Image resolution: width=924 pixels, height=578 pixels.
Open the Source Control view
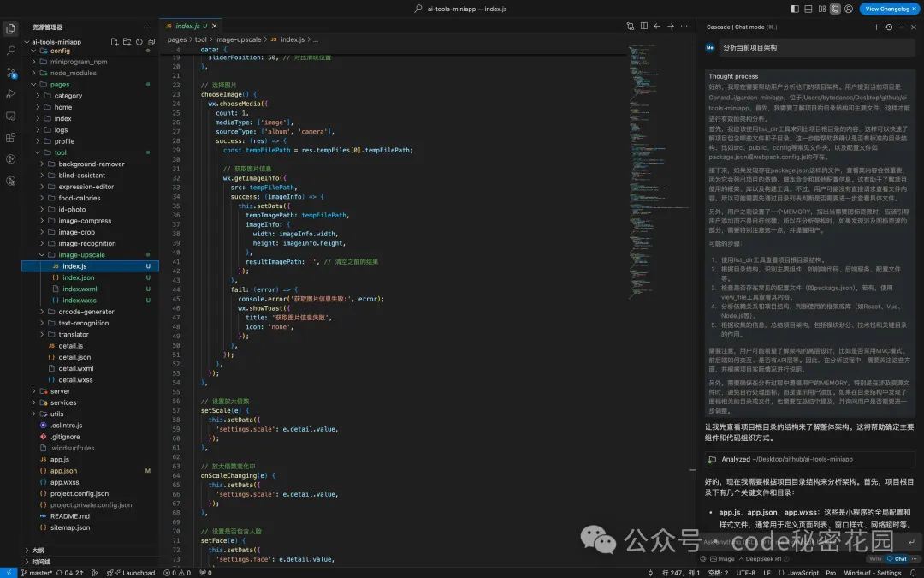click(x=11, y=72)
